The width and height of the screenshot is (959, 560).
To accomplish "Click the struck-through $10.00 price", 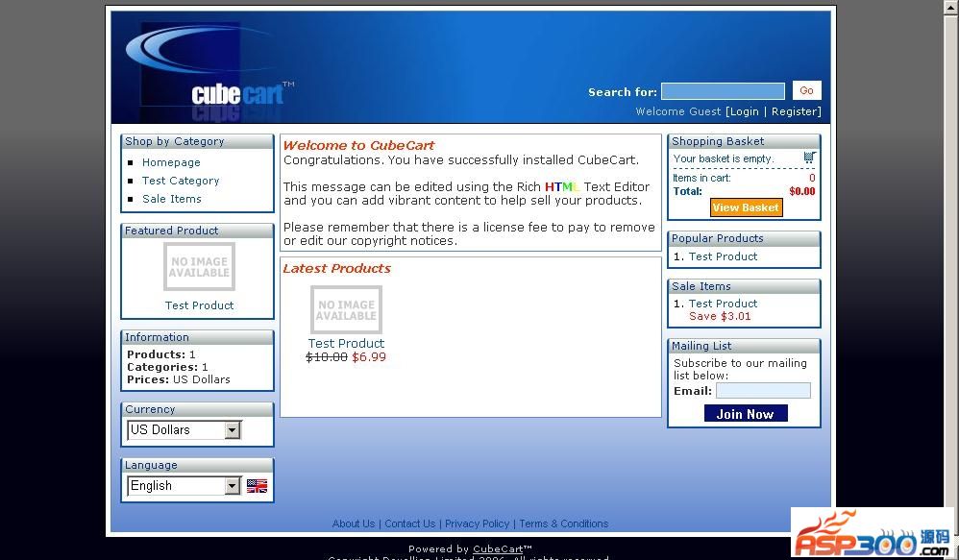I will (327, 357).
